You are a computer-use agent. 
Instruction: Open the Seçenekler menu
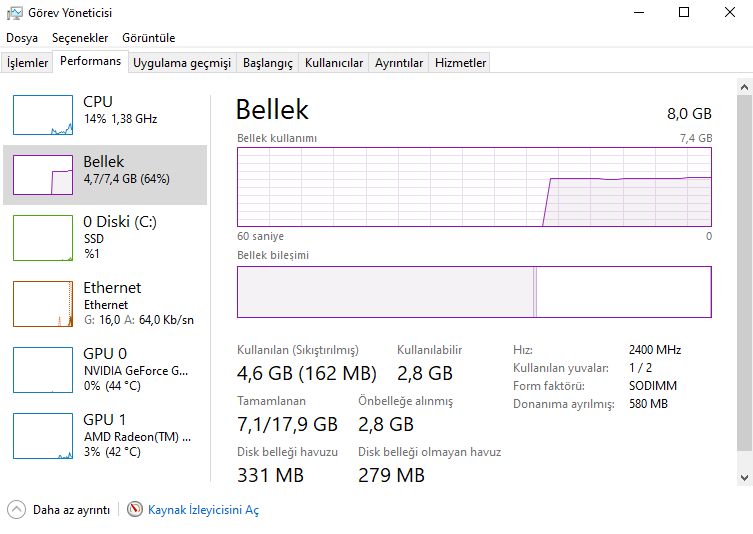pyautogui.click(x=80, y=38)
